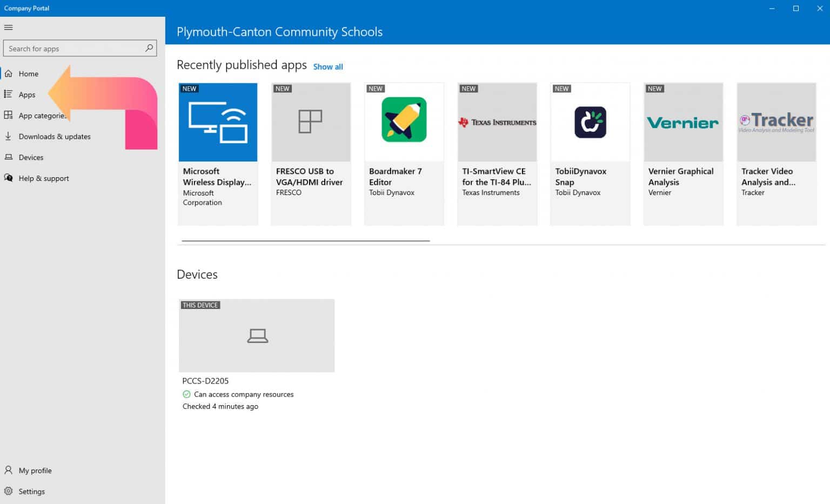Open Help & support icon
The height and width of the screenshot is (504, 830).
(x=9, y=178)
